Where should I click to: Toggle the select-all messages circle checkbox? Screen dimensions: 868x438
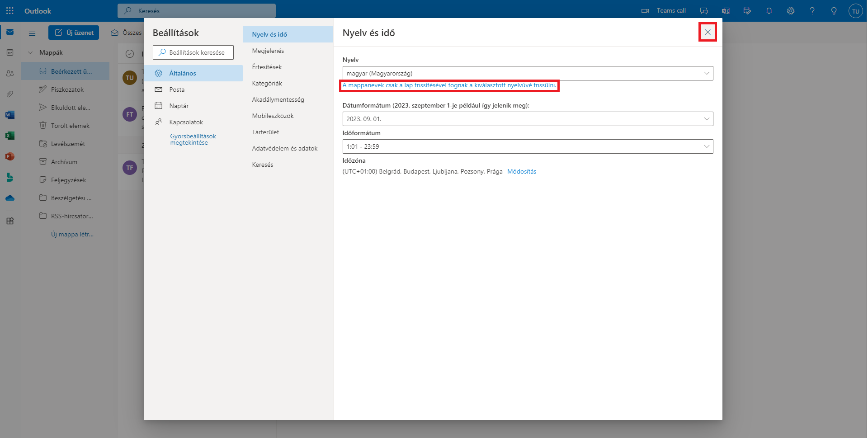click(x=130, y=54)
